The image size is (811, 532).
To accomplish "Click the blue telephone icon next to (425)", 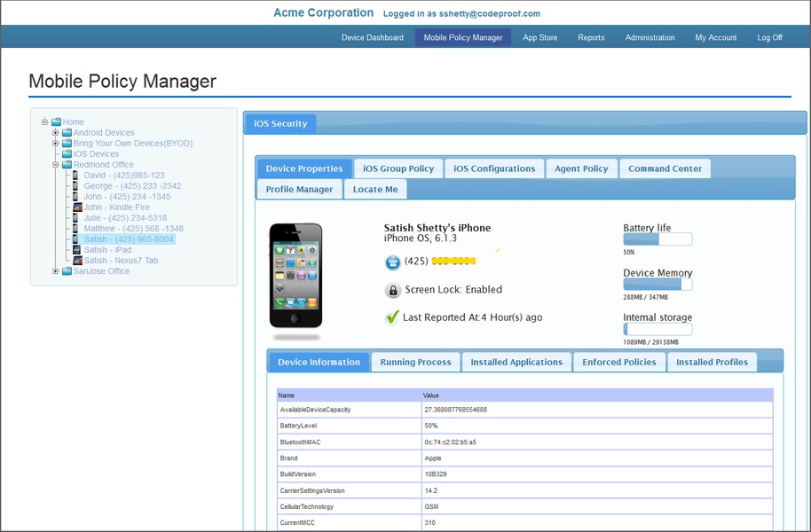I will pyautogui.click(x=392, y=262).
